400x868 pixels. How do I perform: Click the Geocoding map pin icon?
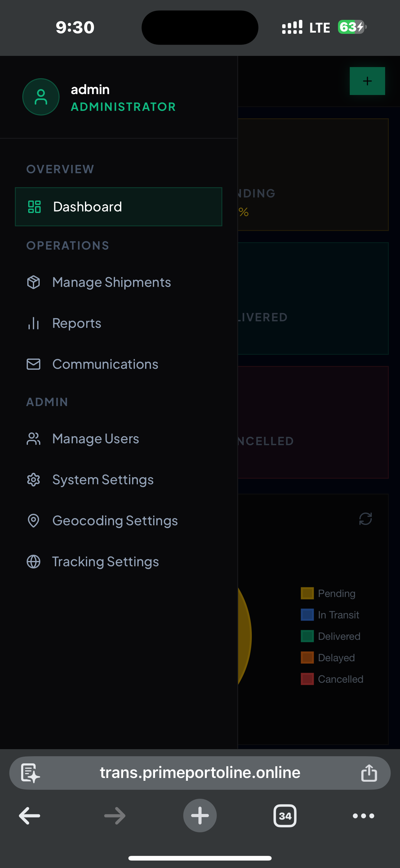coord(33,521)
